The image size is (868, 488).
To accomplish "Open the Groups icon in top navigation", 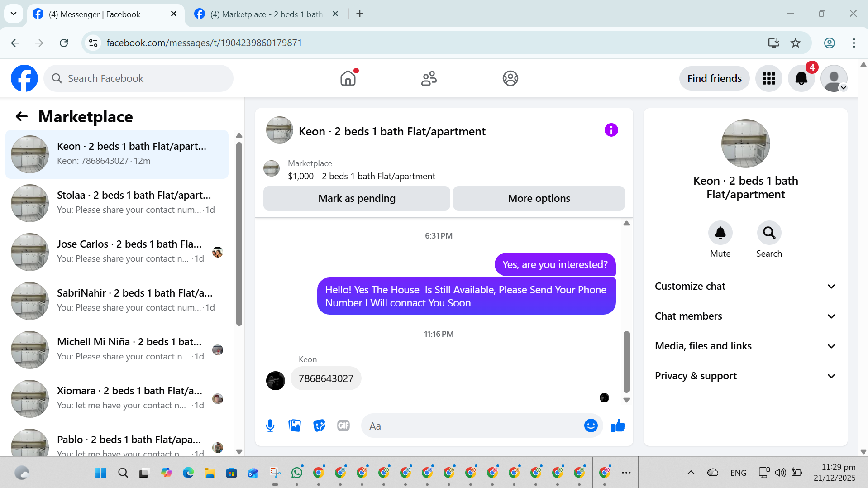I will [510, 78].
